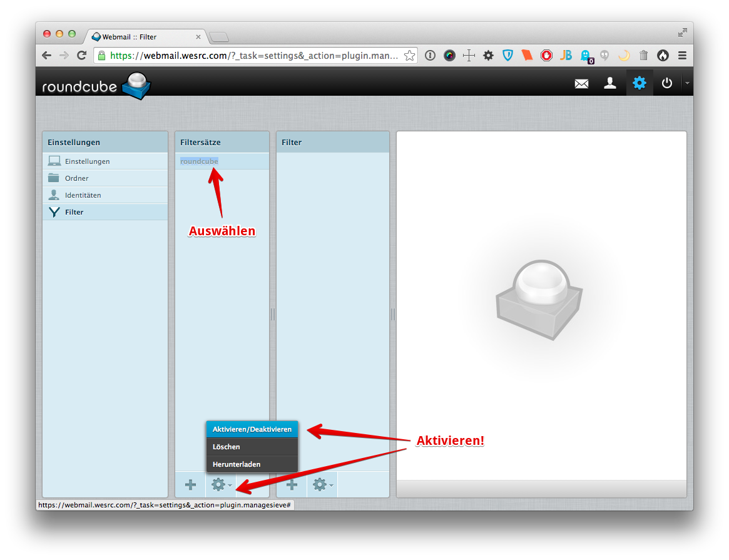729x560 pixels.
Task: Click the yellow moon extension icon
Action: (x=624, y=56)
